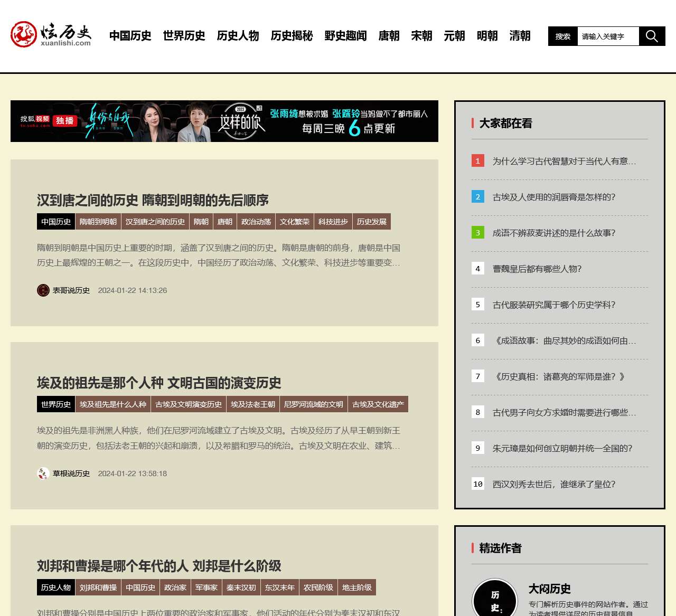676x616 pixels.
Task: Open the 清朝 navigation menu
Action: pos(519,36)
